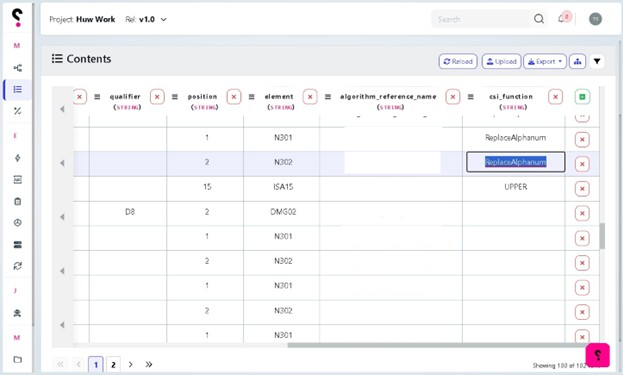Screen dimensions: 623x375
Task: Remove the element column
Action: coord(310,97)
